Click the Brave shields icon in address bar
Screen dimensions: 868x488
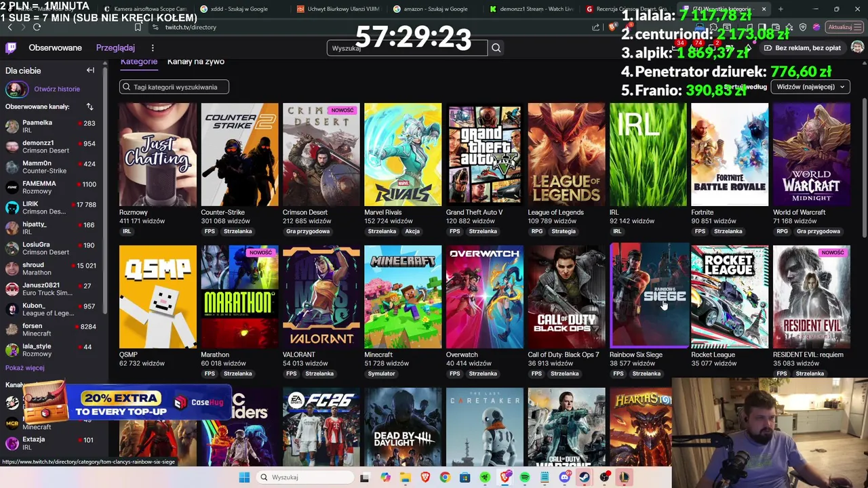pyautogui.click(x=612, y=27)
